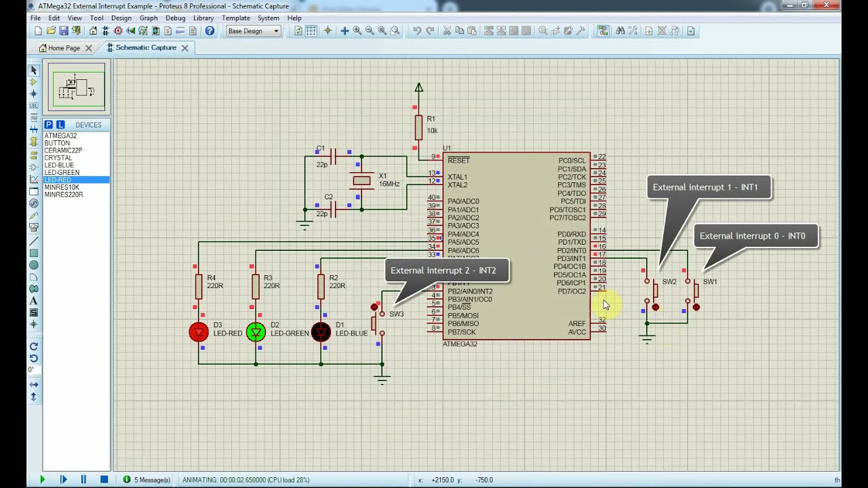Select the 2D Graphics Text tool
Image resolution: width=868 pixels, height=488 pixels.
[34, 301]
